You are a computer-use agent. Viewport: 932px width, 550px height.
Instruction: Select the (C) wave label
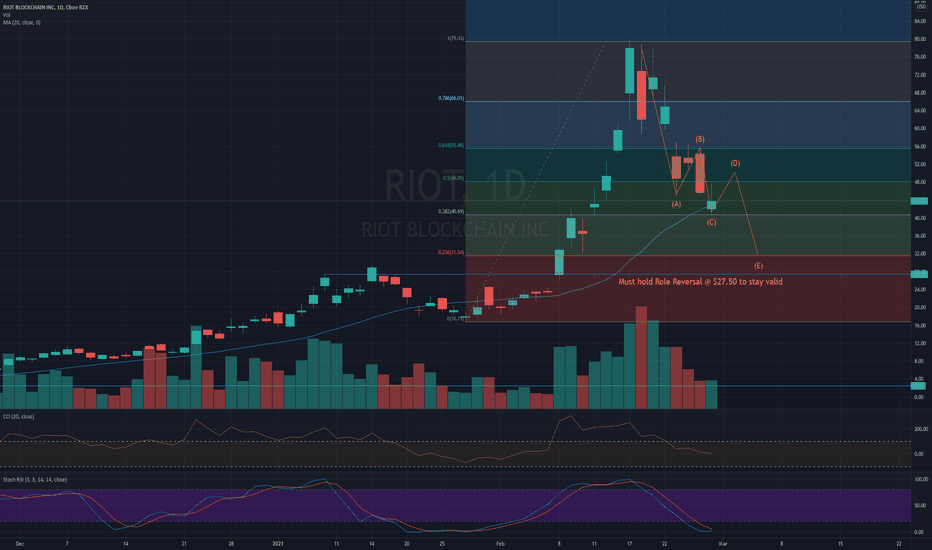pyautogui.click(x=711, y=222)
